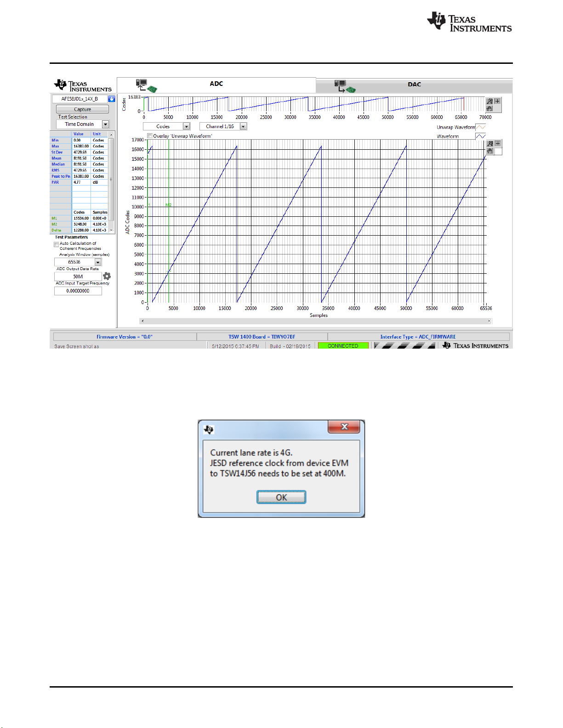The image size is (563, 728).
Task: Select the crosshair cursor tool on main graph
Action: [x=498, y=144]
